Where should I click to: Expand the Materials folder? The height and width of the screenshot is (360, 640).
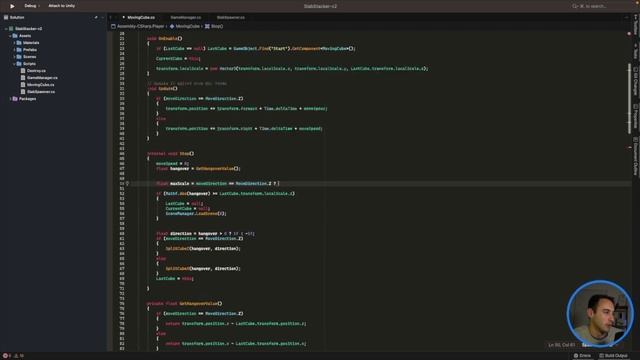14,43
